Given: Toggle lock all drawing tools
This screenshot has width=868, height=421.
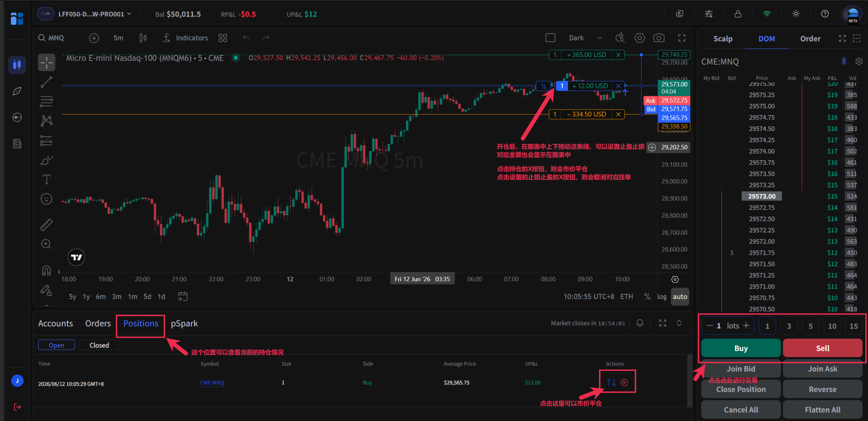Looking at the screenshot, I should click(46, 291).
